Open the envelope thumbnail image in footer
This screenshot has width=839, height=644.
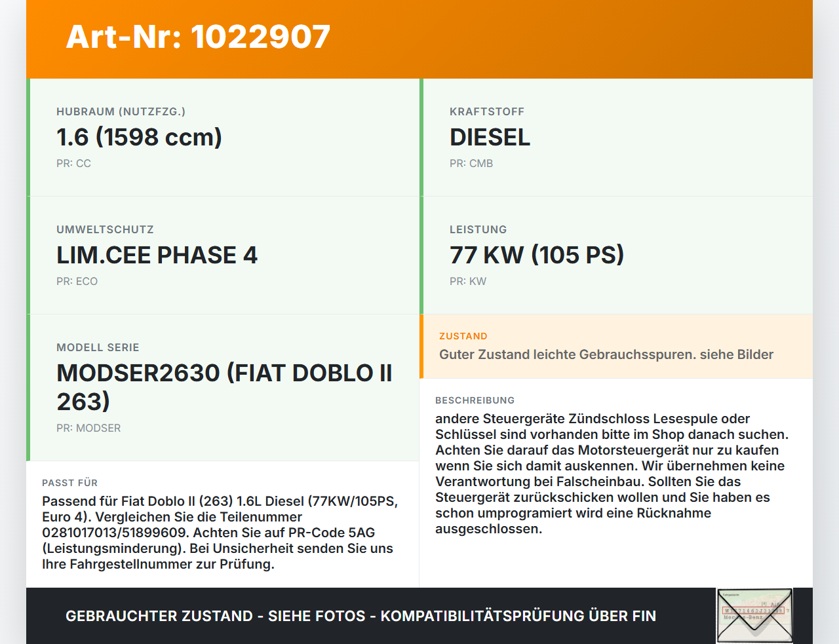click(x=755, y=616)
